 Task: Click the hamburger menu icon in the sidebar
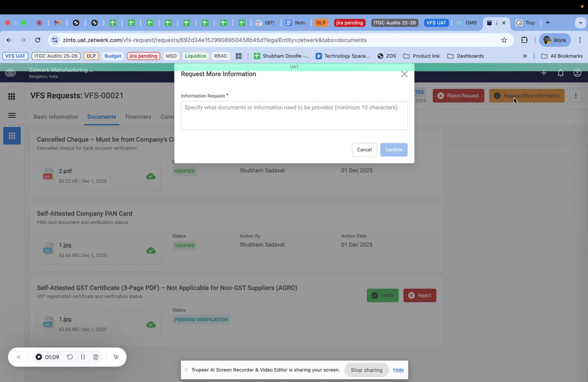pos(12,115)
